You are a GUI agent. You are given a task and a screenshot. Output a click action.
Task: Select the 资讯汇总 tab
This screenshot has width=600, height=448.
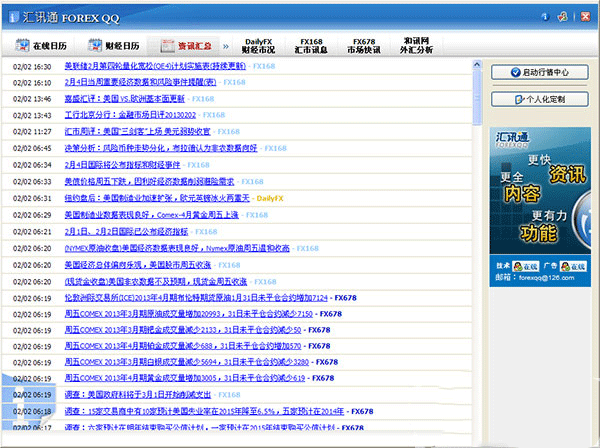click(186, 46)
